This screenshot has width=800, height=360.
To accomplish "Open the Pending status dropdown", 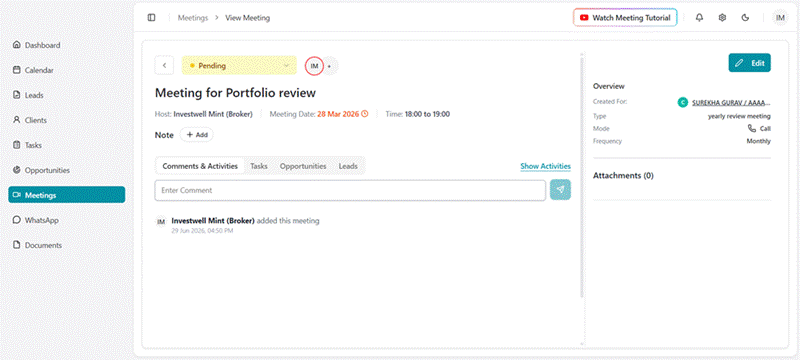I will pyautogui.click(x=239, y=66).
